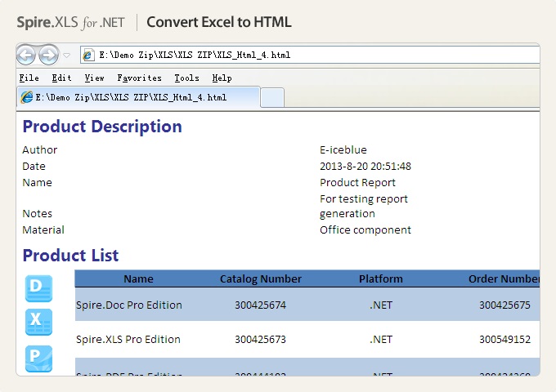Click the 'Spire.Doc Pro Edition' cell

click(129, 305)
